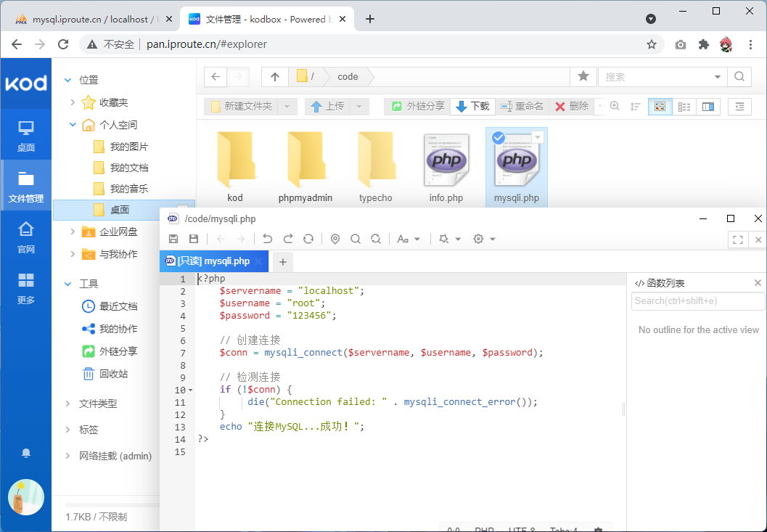Select the split-panel view mode
767x532 pixels.
pyautogui.click(x=707, y=107)
